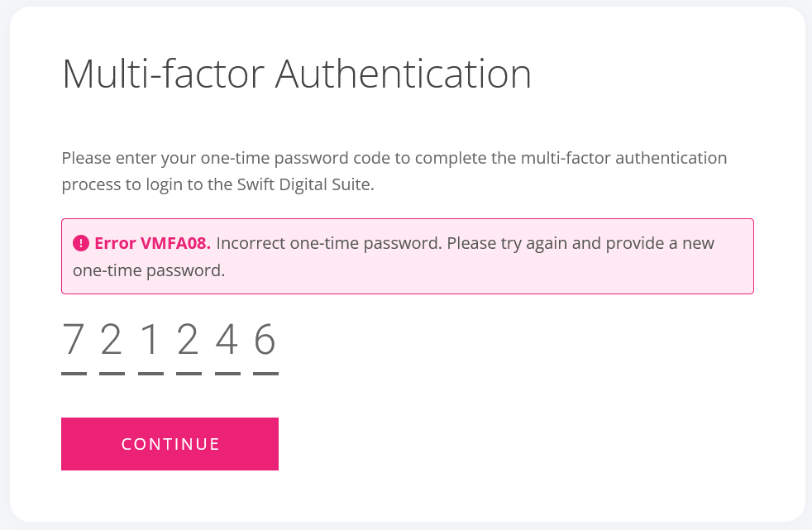Select the fourth OTP digit showing 2
The width and height of the screenshot is (812, 530).
pos(189,339)
